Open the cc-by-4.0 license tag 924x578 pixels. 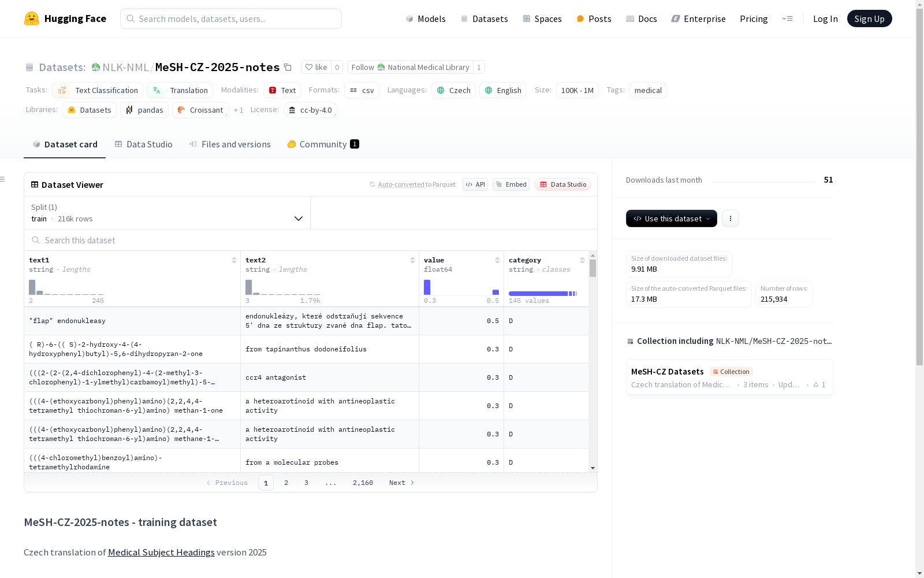pos(311,110)
